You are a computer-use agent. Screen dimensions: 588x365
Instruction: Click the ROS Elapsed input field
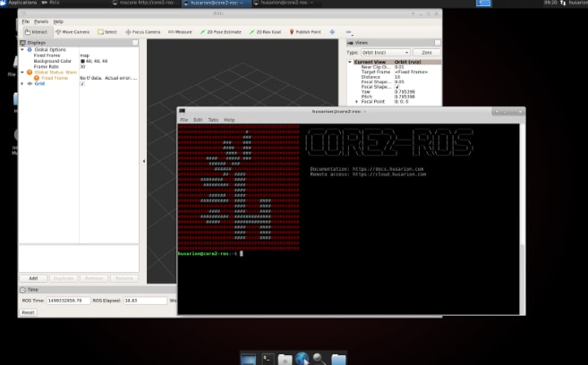(145, 301)
